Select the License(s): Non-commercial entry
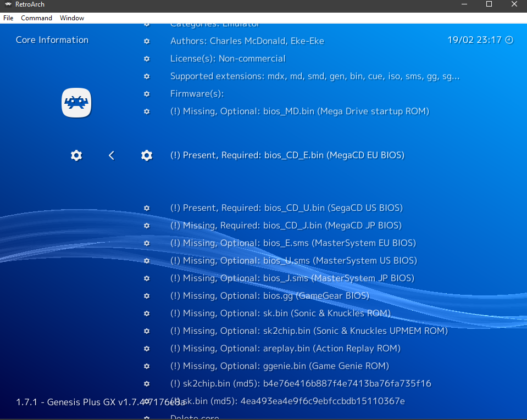The image size is (527, 420). click(x=228, y=59)
